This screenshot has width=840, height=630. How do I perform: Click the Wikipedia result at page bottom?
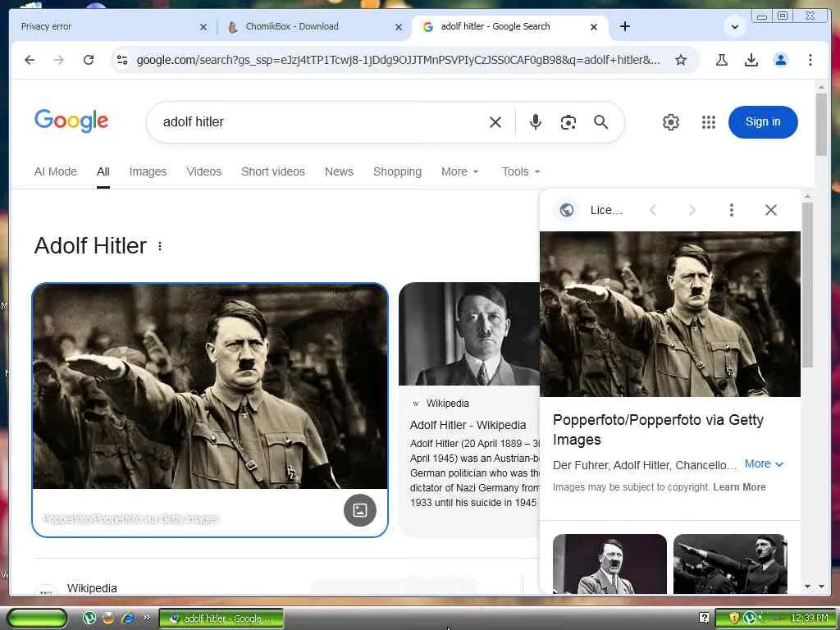pyautogui.click(x=92, y=588)
